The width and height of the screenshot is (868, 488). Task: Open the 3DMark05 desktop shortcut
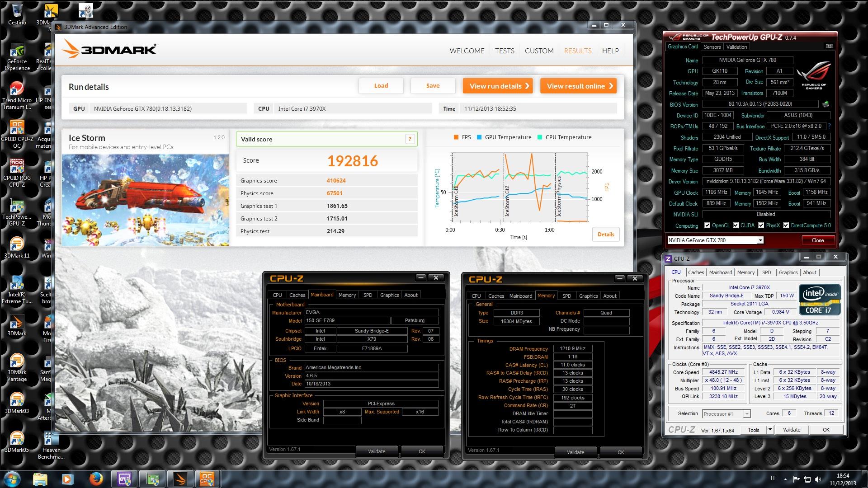pos(17,441)
